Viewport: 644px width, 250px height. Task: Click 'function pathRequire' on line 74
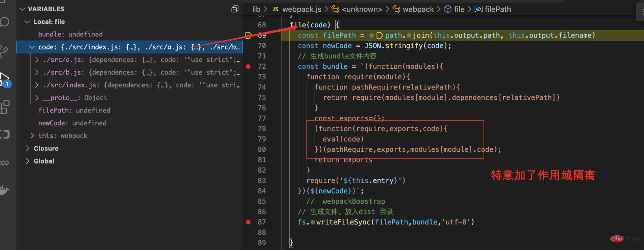click(x=356, y=87)
